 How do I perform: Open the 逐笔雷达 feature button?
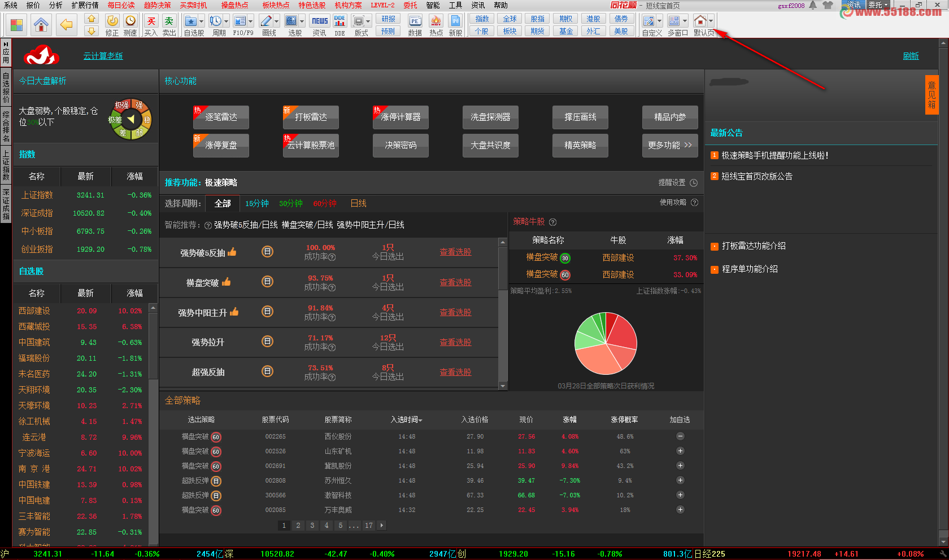[221, 117]
